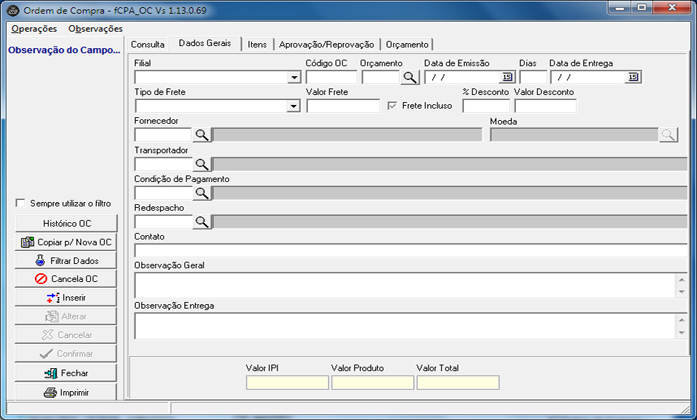Click the Moeda search magnifier

[668, 135]
